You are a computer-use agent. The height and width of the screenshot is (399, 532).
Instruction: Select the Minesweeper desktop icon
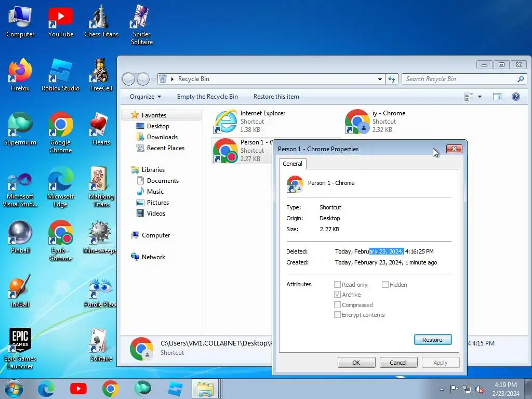[100, 237]
